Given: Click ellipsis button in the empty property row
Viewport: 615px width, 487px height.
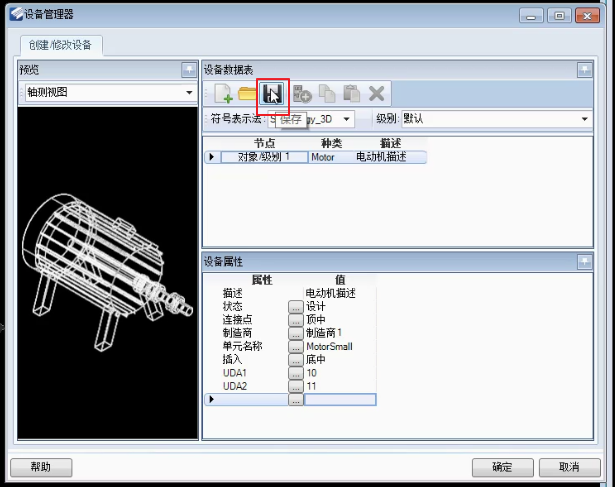Looking at the screenshot, I should [296, 400].
